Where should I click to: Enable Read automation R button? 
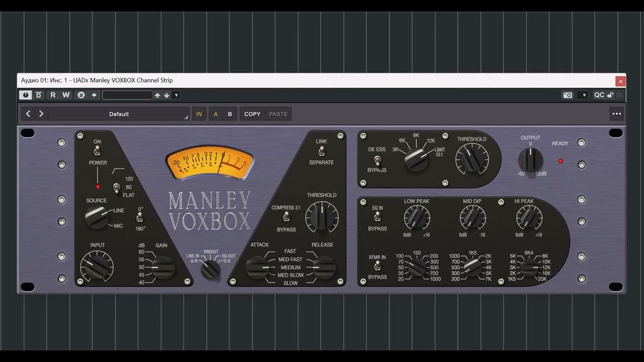(x=53, y=95)
